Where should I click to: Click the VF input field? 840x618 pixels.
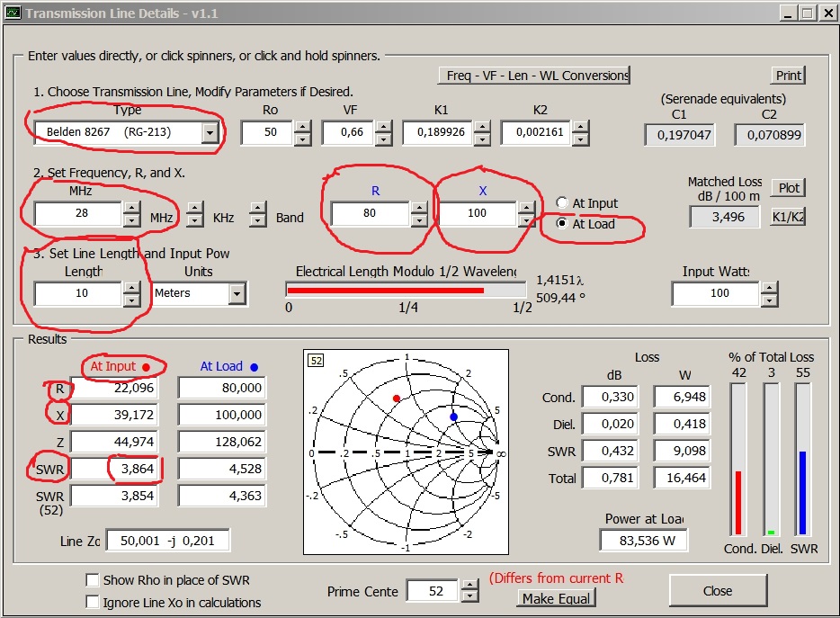click(x=348, y=132)
